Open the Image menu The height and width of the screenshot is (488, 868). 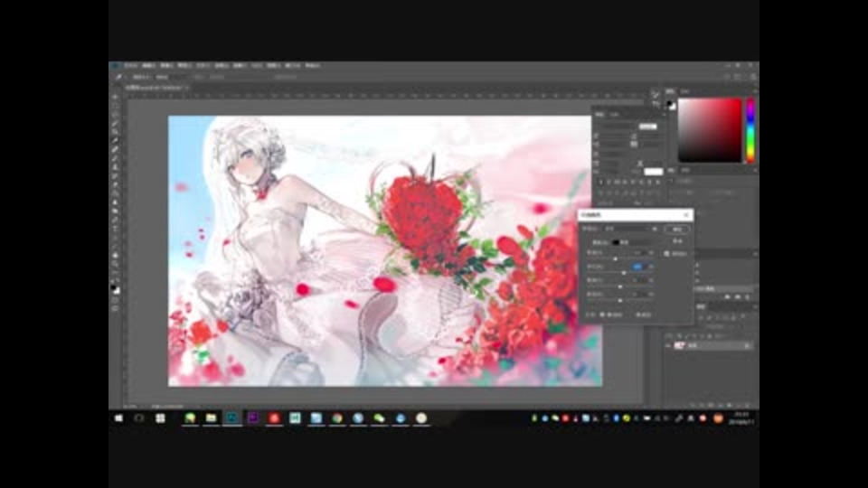[x=166, y=66]
